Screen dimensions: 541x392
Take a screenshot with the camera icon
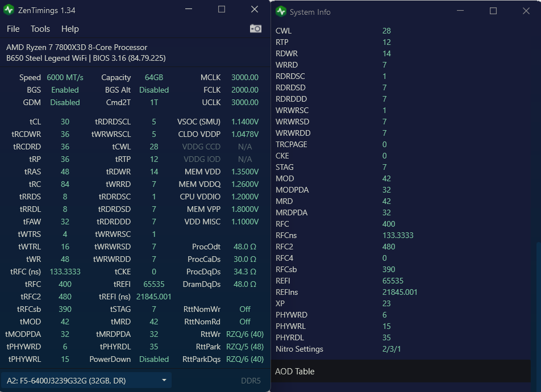pyautogui.click(x=255, y=28)
